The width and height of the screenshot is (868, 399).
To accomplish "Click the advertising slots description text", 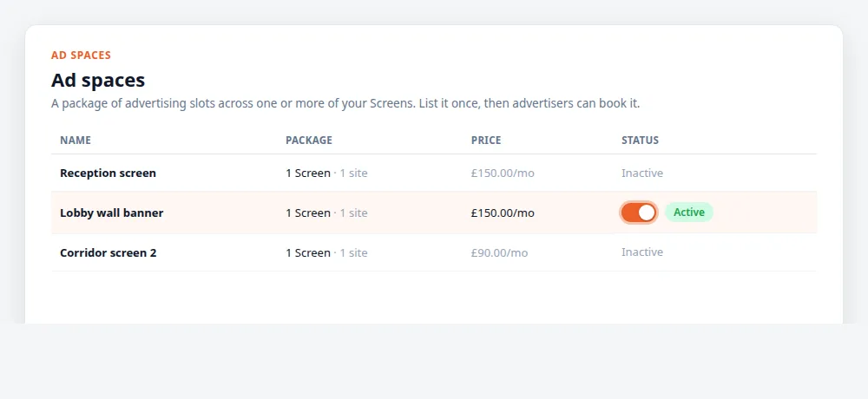I will tap(345, 103).
